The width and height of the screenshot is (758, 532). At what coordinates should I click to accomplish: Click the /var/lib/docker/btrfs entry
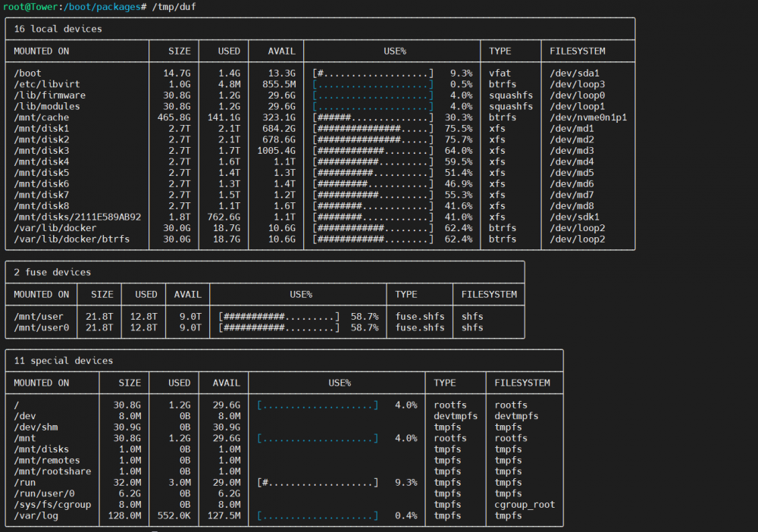point(71,239)
